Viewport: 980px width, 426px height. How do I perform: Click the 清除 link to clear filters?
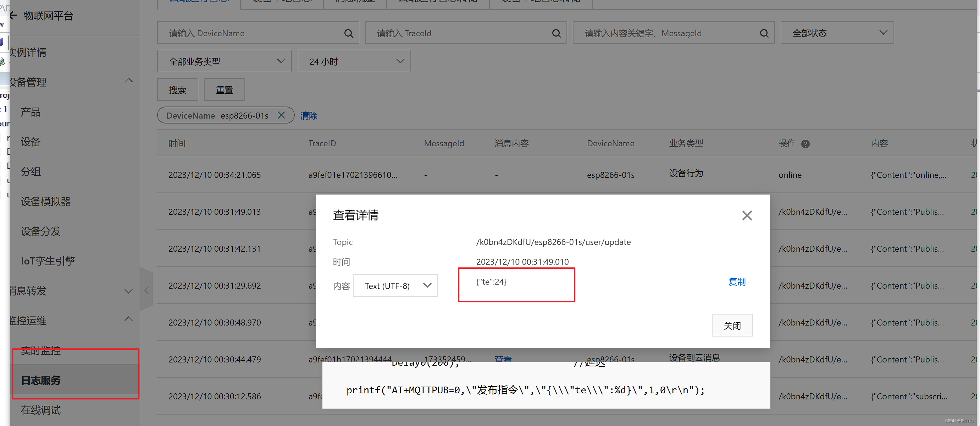tap(309, 116)
